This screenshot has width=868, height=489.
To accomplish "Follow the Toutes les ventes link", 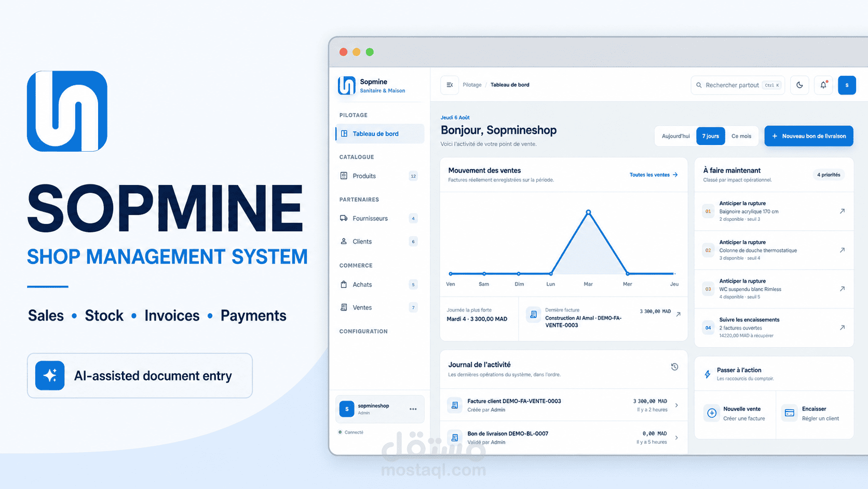I will [654, 175].
